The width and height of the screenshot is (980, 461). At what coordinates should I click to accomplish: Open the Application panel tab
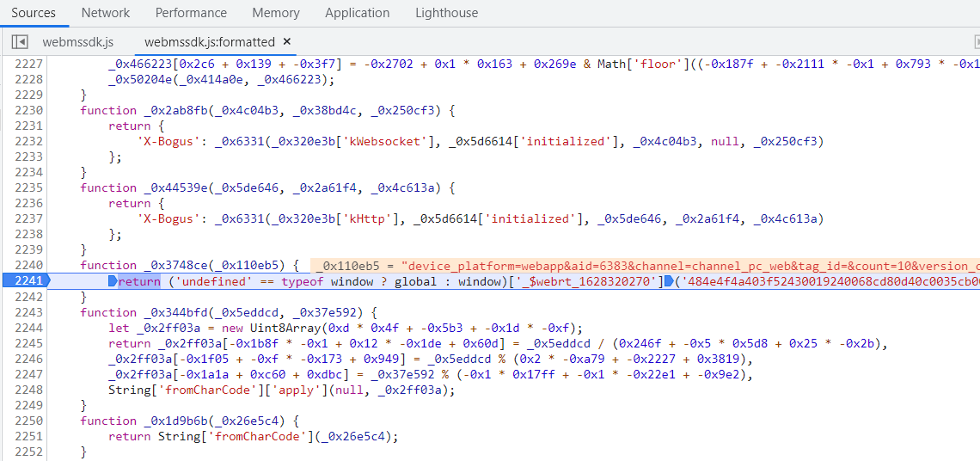(357, 13)
